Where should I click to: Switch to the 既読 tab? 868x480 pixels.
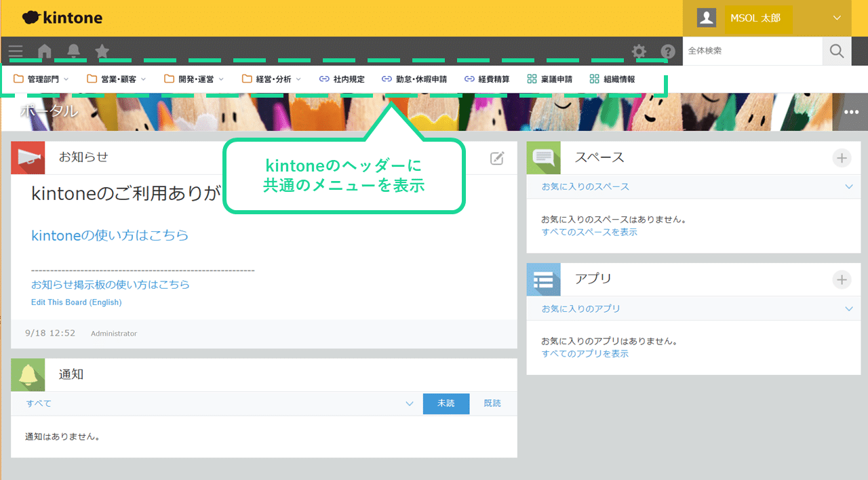[492, 403]
